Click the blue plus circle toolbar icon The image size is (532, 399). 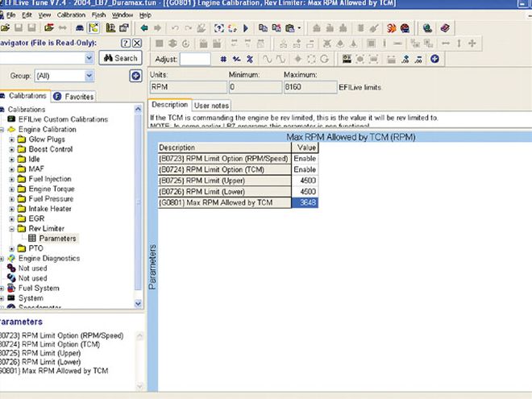434,59
